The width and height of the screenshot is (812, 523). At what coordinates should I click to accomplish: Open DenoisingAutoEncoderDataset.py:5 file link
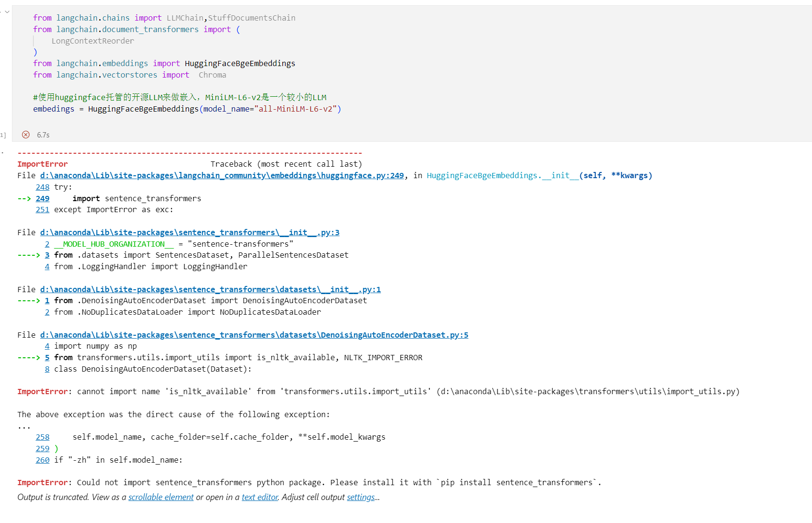254,335
